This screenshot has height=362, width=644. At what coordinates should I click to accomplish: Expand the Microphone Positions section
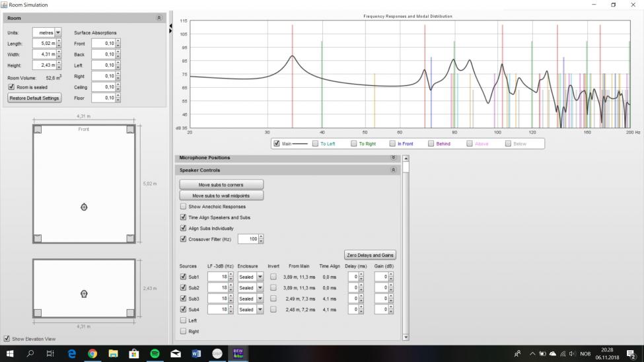coord(394,158)
